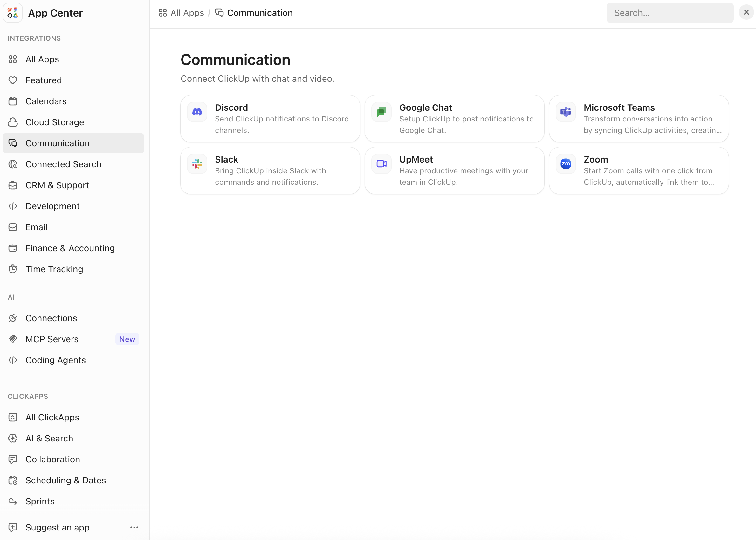Image resolution: width=756 pixels, height=540 pixels.
Task: Click the Email envelope icon
Action: click(x=13, y=227)
